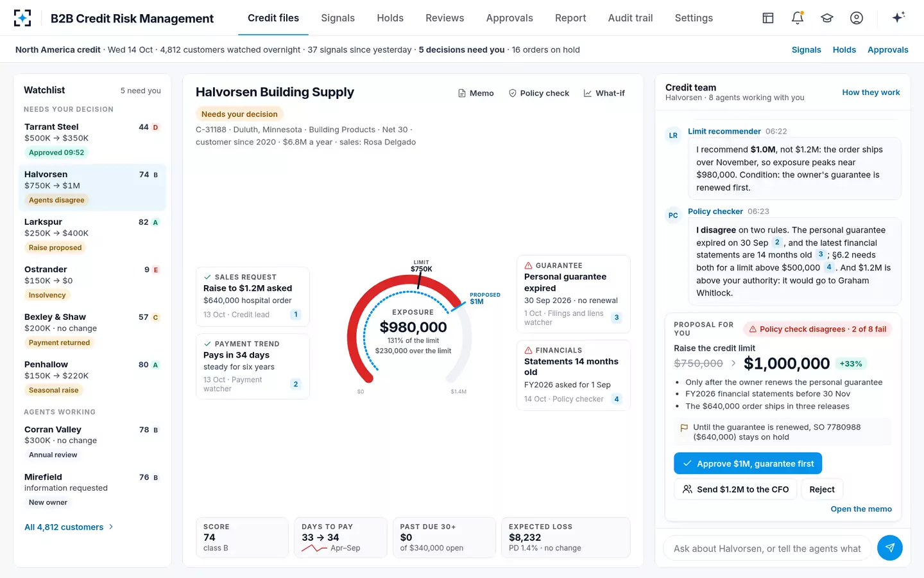Switch to the Holds tab
The height and width of the screenshot is (578, 924).
[390, 18]
